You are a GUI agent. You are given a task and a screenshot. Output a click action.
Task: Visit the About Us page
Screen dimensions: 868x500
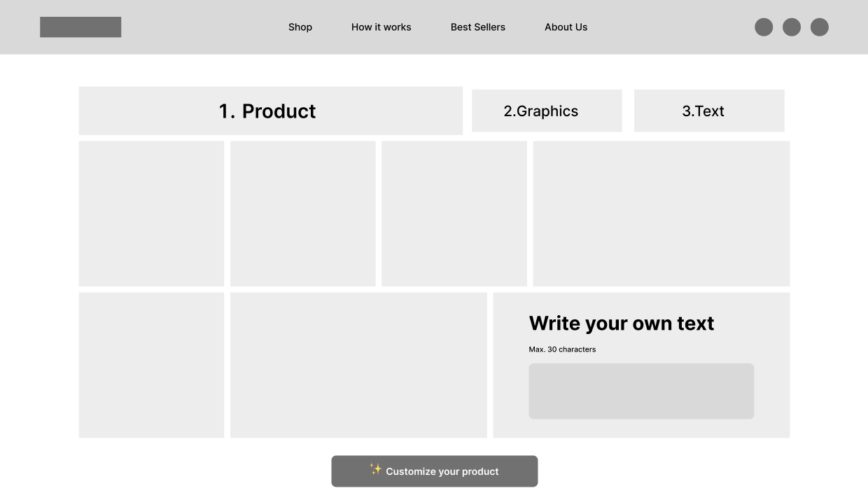click(566, 27)
